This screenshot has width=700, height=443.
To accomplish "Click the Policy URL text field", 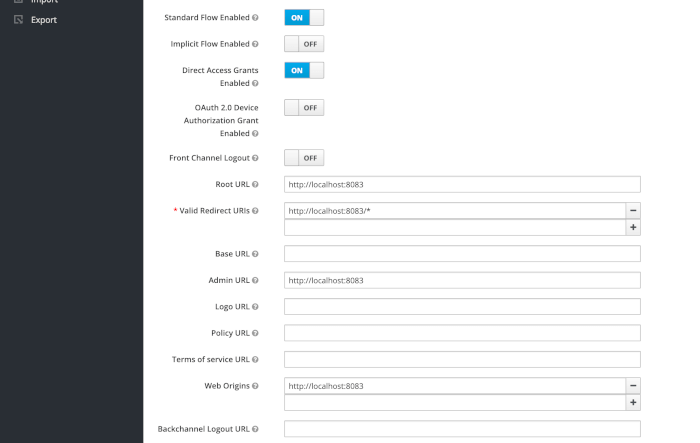I will (x=462, y=333).
